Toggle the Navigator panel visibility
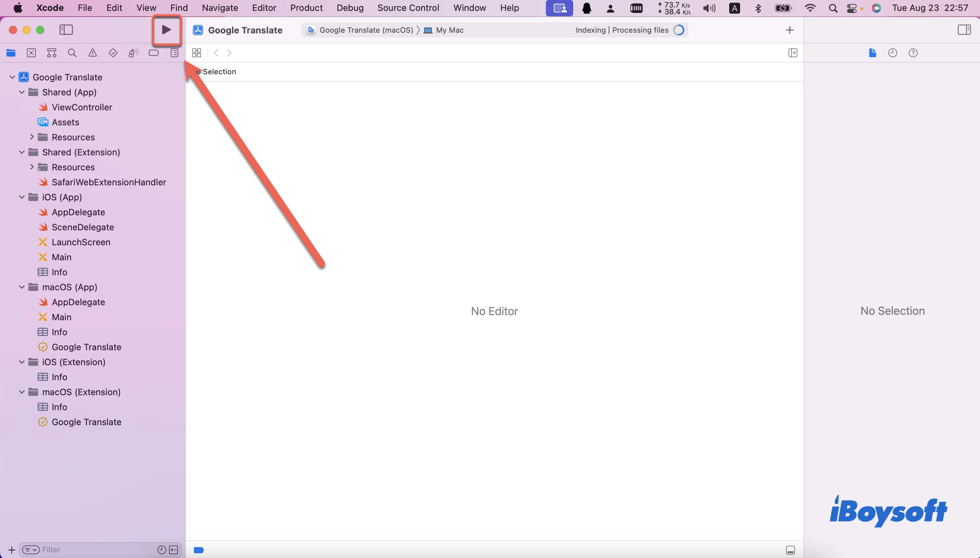 66,30
